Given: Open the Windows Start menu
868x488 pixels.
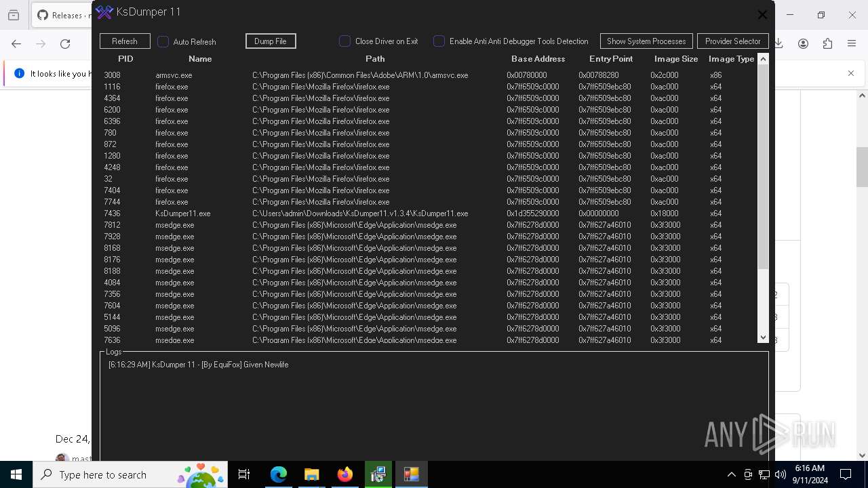Looking at the screenshot, I should pyautogui.click(x=16, y=474).
